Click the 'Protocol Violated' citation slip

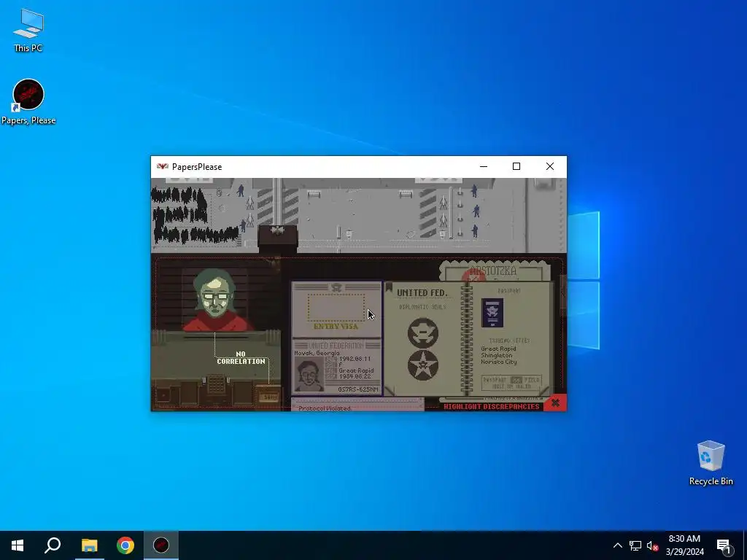tap(357, 405)
